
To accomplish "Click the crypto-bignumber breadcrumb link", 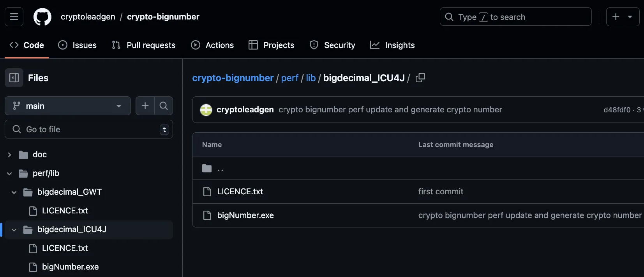I will [x=233, y=78].
